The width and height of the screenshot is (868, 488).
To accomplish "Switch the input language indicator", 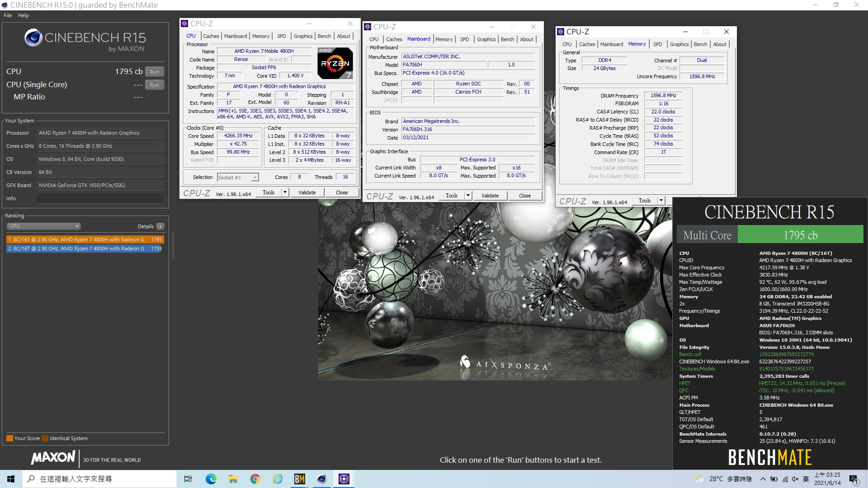I will click(806, 479).
